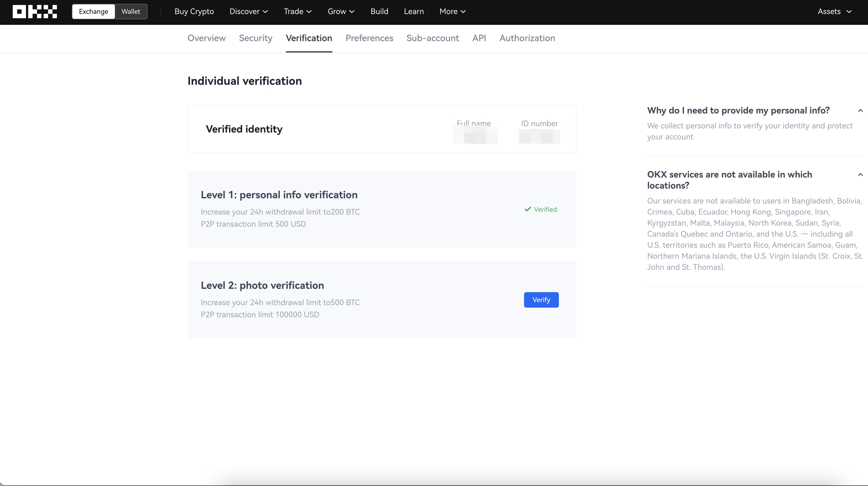Open the Assets dropdown menu
The height and width of the screenshot is (486, 868).
(x=835, y=11)
